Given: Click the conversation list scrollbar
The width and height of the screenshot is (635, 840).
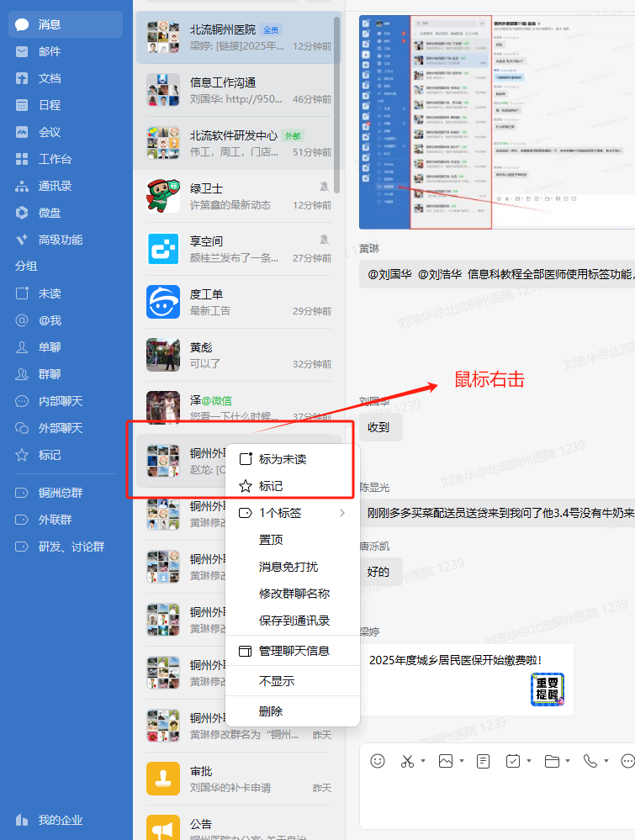Looking at the screenshot, I should click(x=336, y=104).
